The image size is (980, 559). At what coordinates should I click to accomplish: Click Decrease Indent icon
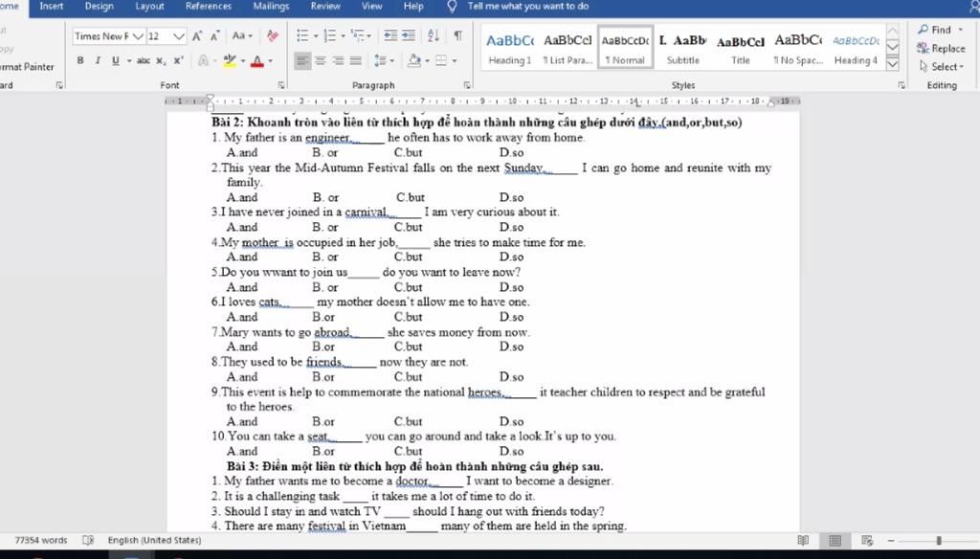coord(390,35)
